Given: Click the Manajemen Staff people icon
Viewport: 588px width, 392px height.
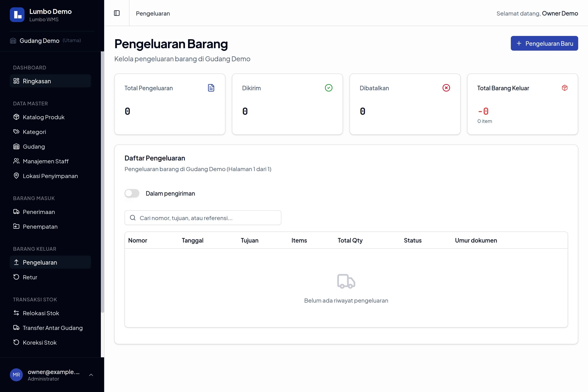Looking at the screenshot, I should [x=16, y=161].
